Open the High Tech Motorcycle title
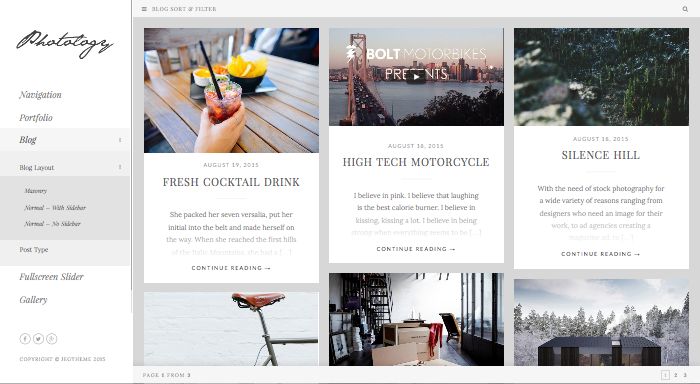Viewport: 700px width, 384px height. tap(416, 162)
